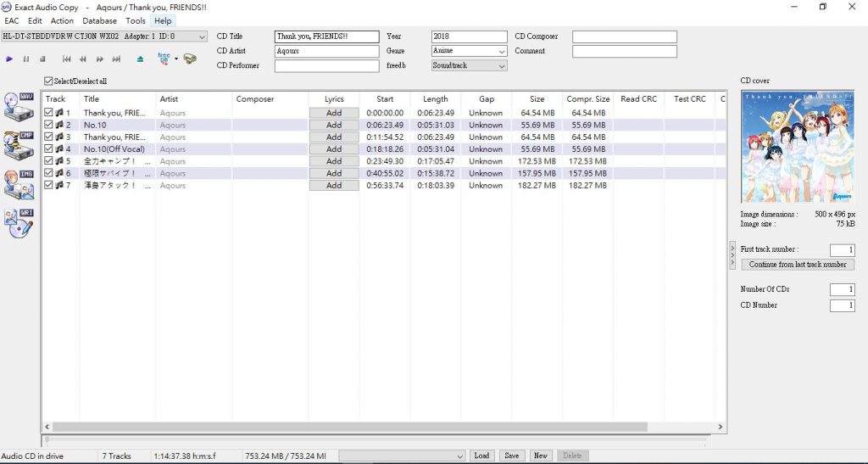868x464 pixels.
Task: Stop CD playback
Action: 42,59
